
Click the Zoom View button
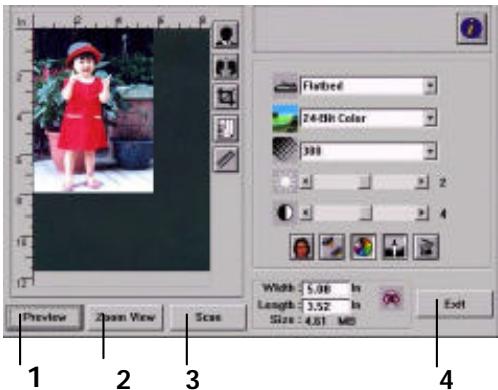(x=125, y=317)
